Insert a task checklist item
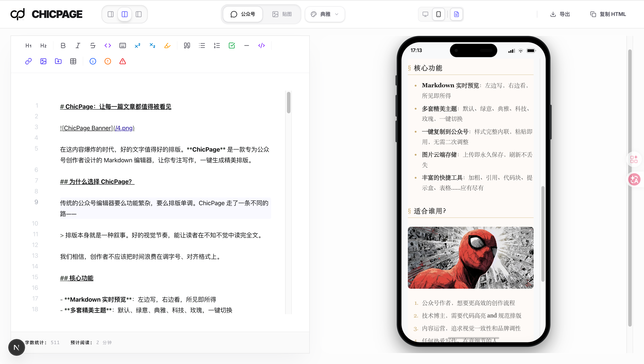The height and width of the screenshot is (364, 644). click(x=232, y=45)
